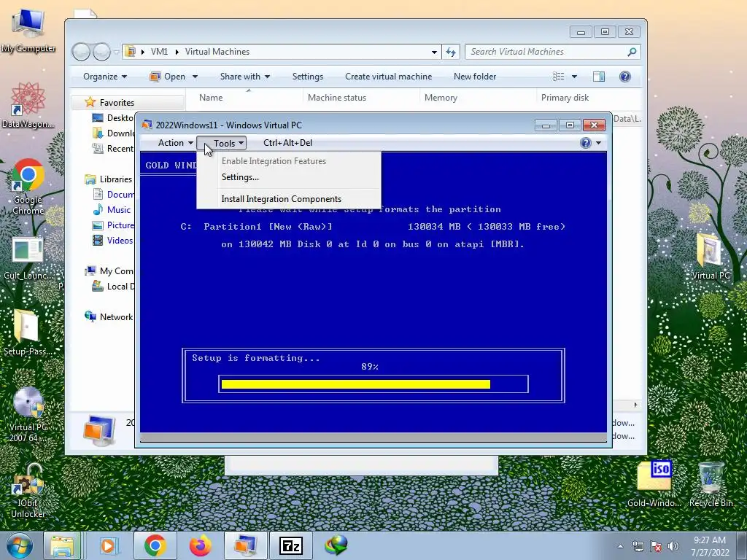Open Cult_Launc desktop icon
747x560 pixels.
coord(28,259)
